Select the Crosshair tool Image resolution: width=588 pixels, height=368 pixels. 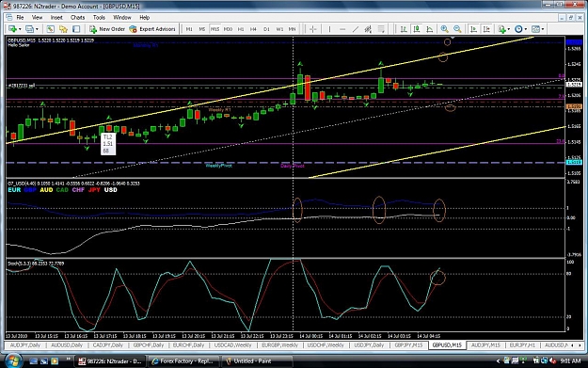[x=312, y=29]
